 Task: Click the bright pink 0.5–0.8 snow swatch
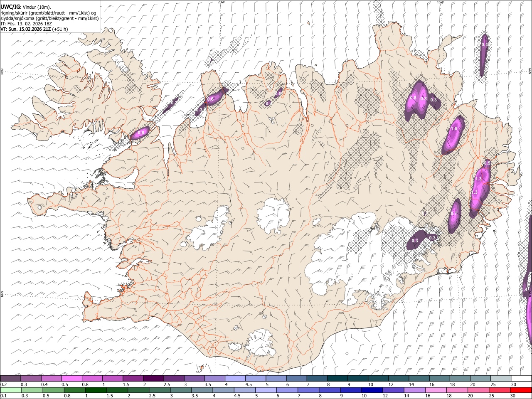click(71, 379)
